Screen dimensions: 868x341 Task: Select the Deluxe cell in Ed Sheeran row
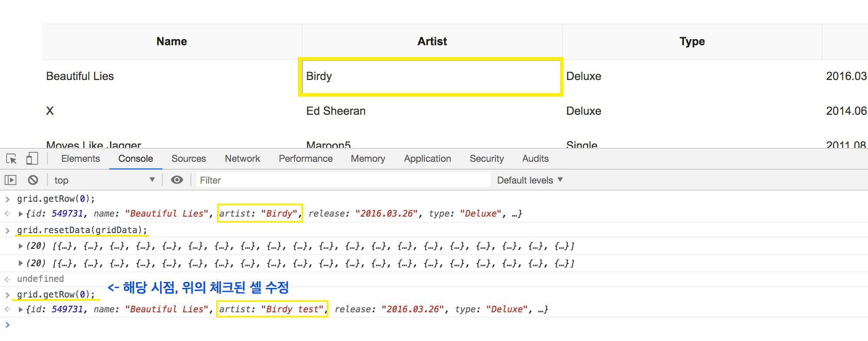coord(692,111)
